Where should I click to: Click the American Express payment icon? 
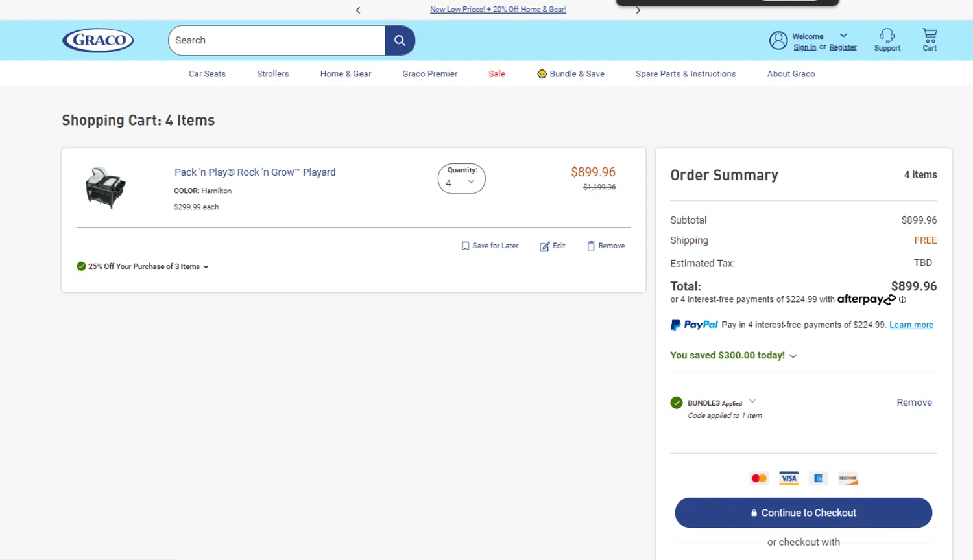819,478
